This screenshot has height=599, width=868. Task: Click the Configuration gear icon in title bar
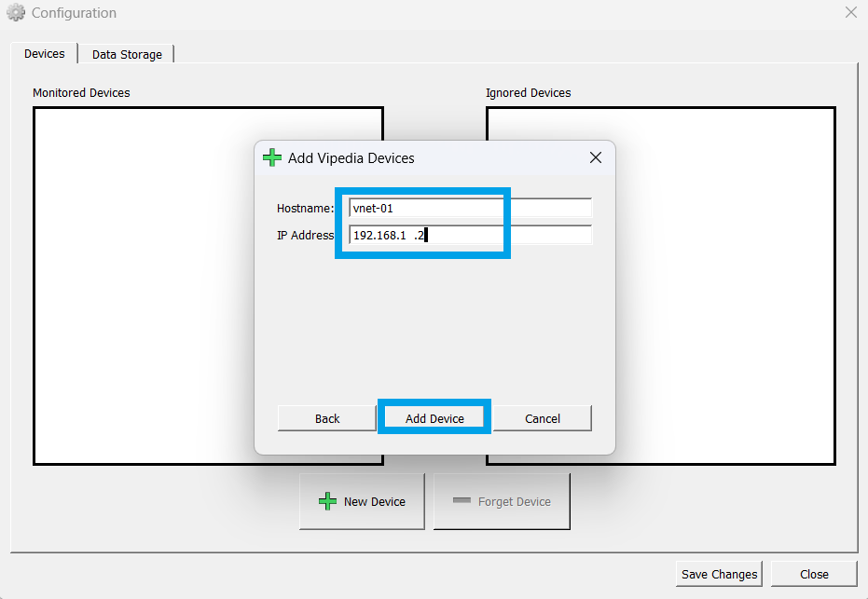pyautogui.click(x=16, y=12)
